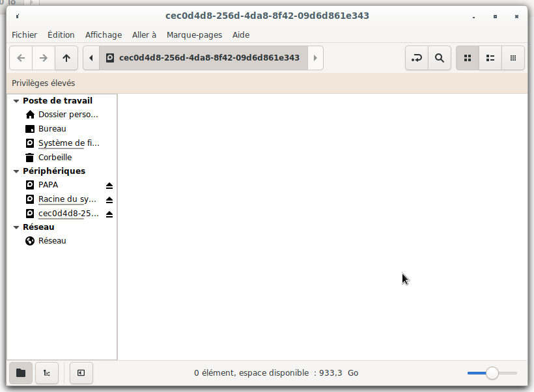This screenshot has height=392, width=534.
Task: Switch to icon grid view
Action: coord(467,58)
